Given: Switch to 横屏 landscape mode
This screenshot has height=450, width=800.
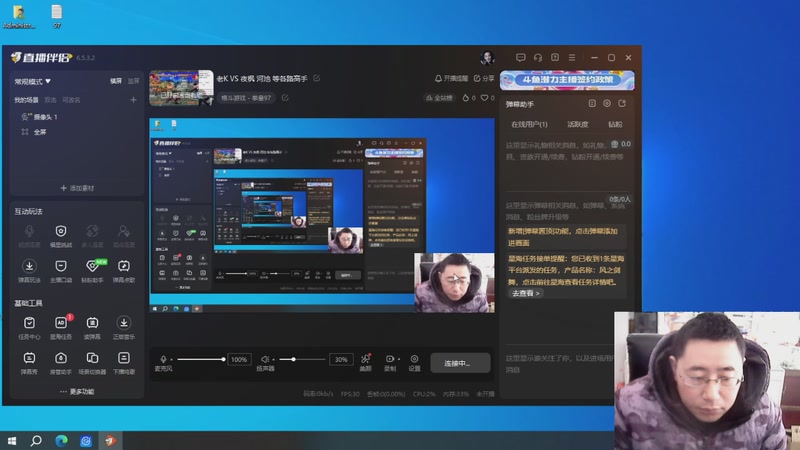Looking at the screenshot, I should [116, 81].
